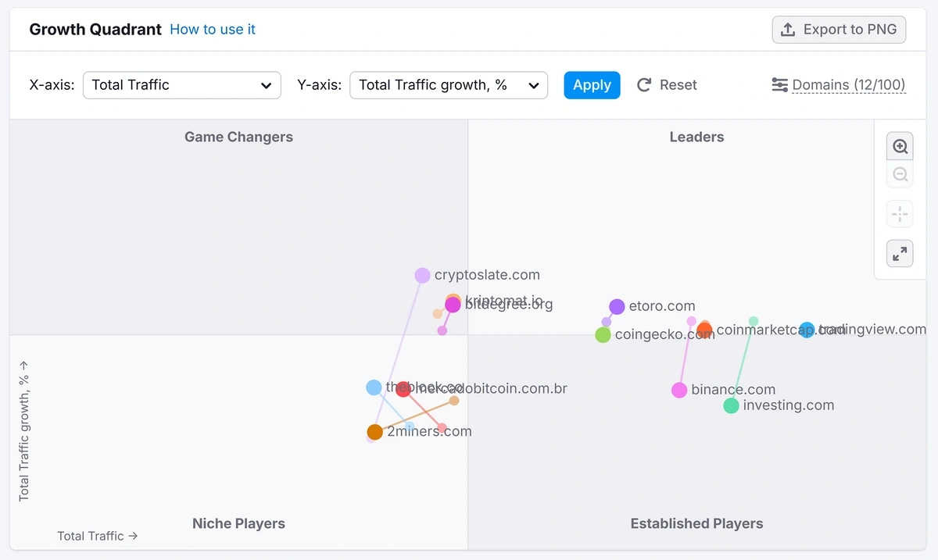Click the binance.com pink dot
This screenshot has width=938, height=560.
click(679, 390)
